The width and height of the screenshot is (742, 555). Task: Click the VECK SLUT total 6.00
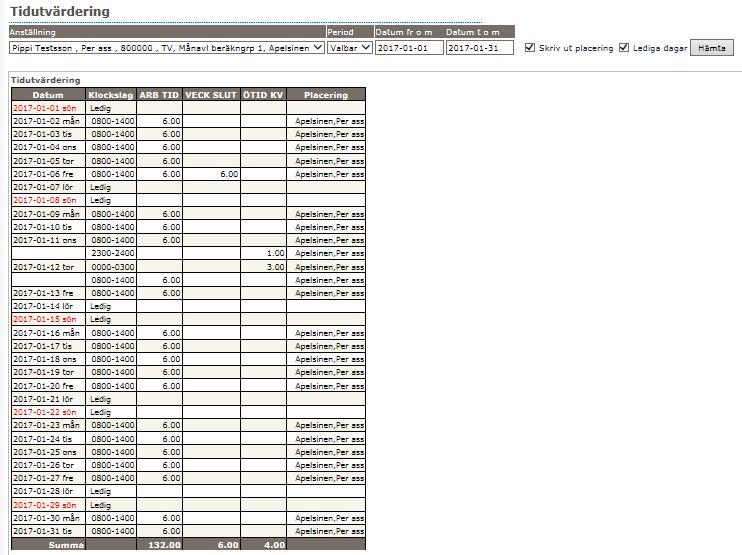pyautogui.click(x=228, y=545)
